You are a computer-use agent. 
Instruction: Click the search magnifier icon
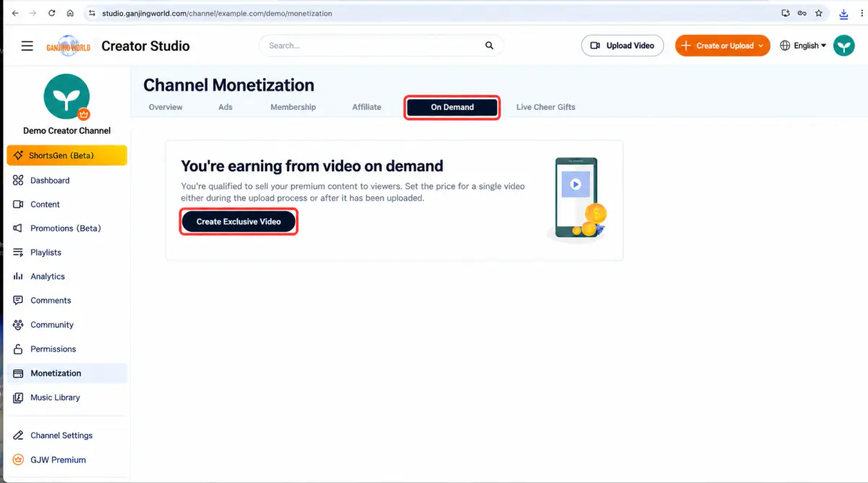pos(490,46)
